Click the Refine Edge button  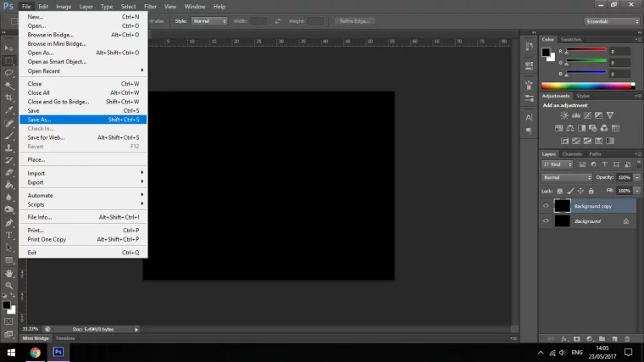[x=354, y=21]
